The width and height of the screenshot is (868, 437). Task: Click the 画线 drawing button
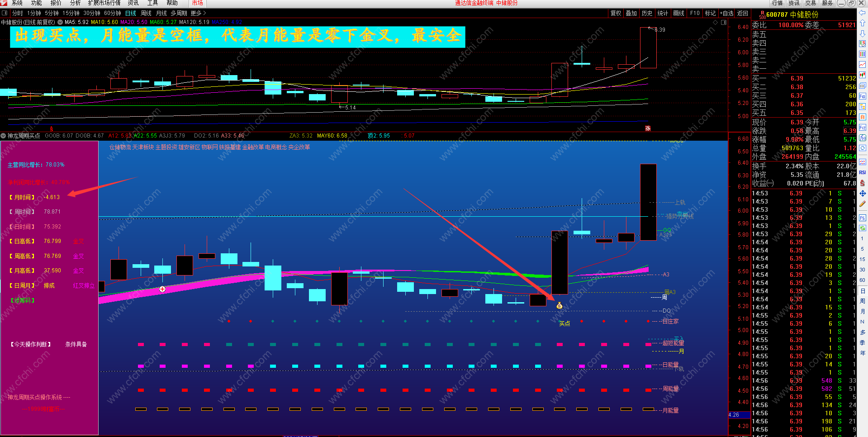pos(678,13)
